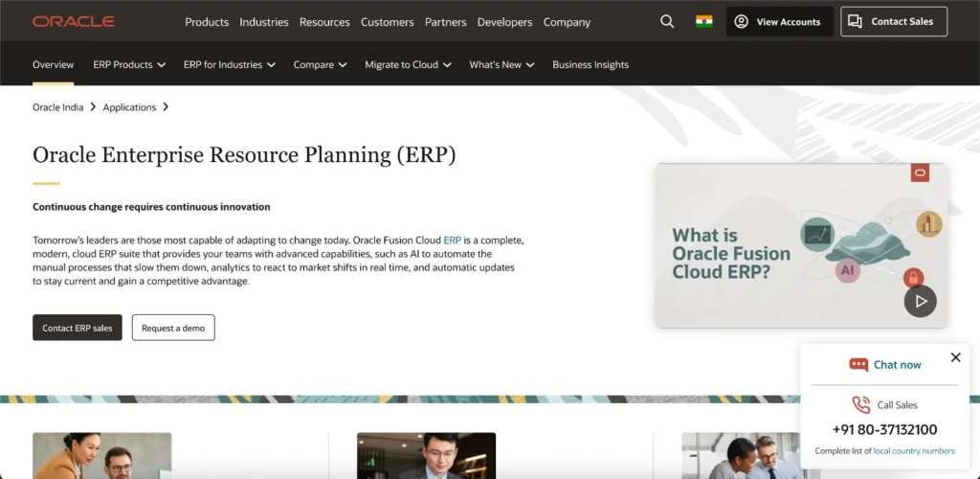This screenshot has height=479, width=980.
Task: Open the Company menu
Action: click(x=567, y=22)
